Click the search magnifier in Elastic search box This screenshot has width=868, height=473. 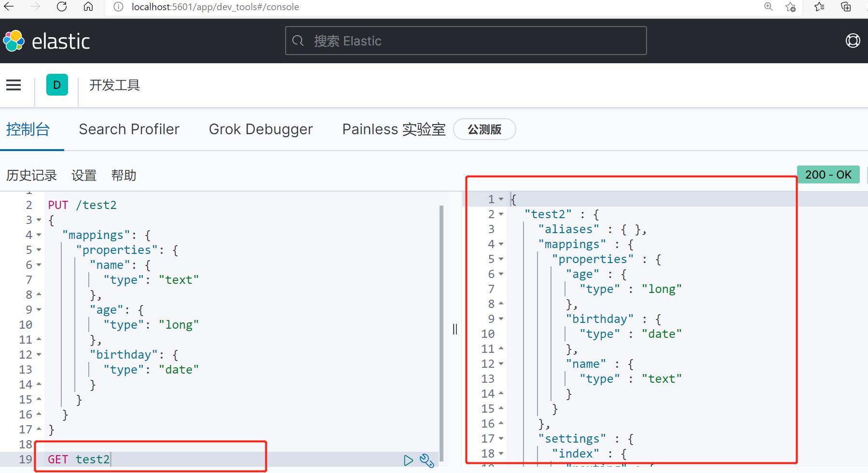tap(298, 41)
